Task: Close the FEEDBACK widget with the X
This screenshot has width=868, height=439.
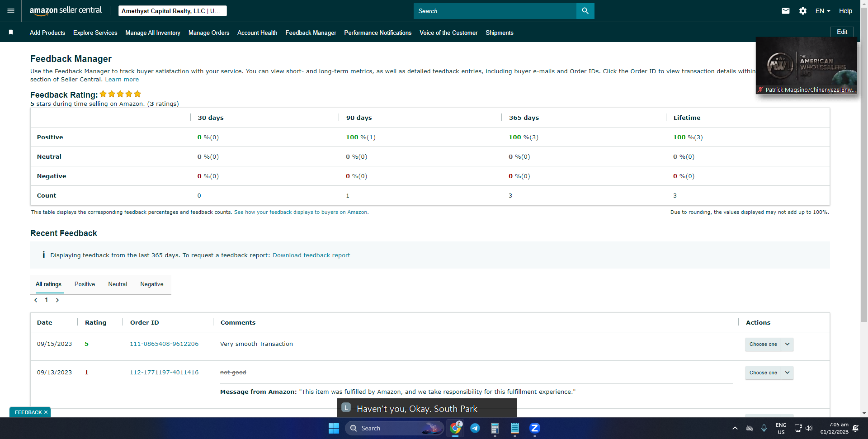Action: pos(46,412)
